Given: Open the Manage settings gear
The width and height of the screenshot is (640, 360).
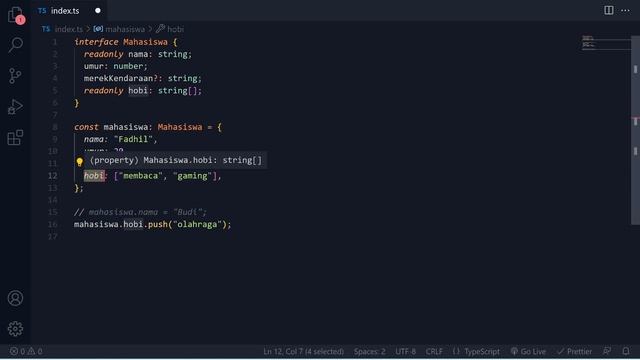Looking at the screenshot, I should point(15,329).
